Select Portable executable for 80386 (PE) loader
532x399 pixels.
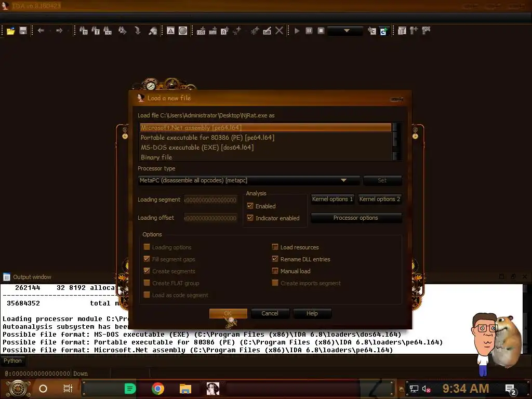[x=265, y=137]
